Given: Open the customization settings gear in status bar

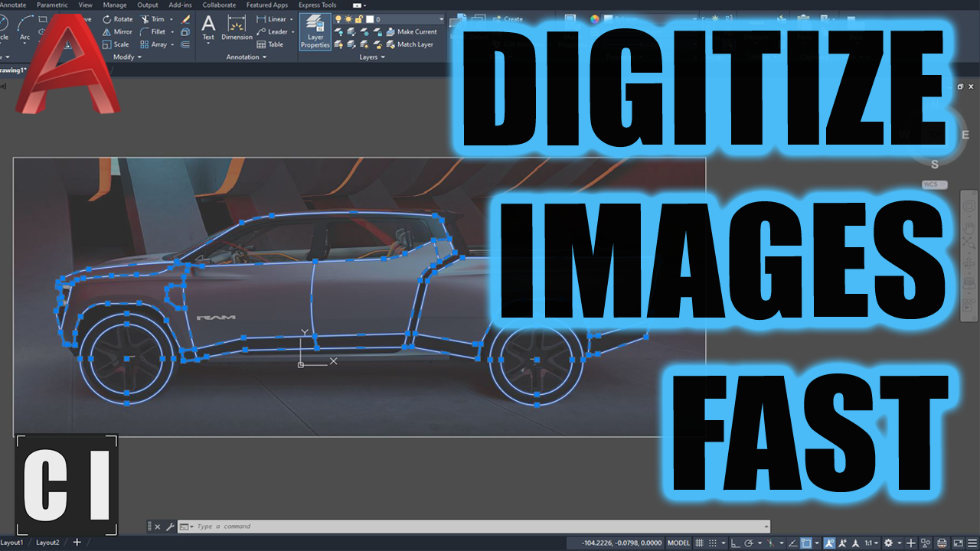Looking at the screenshot, I should click(x=888, y=543).
